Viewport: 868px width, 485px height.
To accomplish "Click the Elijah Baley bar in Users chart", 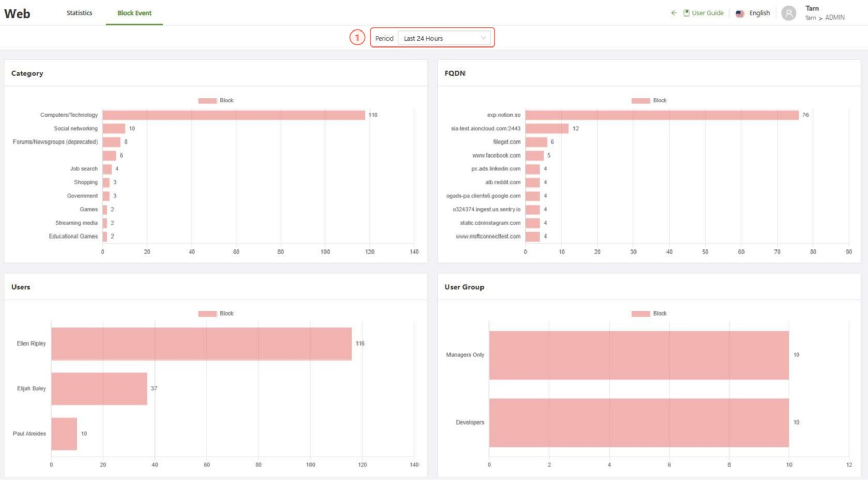I will (x=99, y=389).
